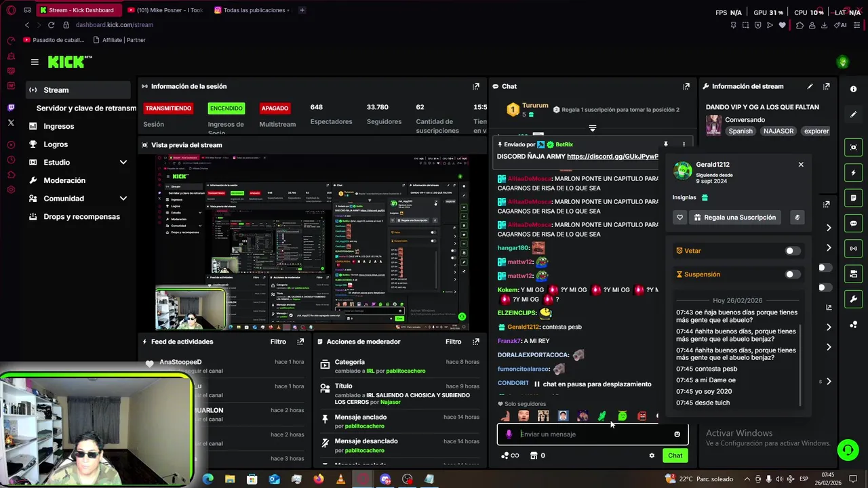
Task: Switch to the Todas las publicaciones Instagram tab
Action: tap(252, 10)
